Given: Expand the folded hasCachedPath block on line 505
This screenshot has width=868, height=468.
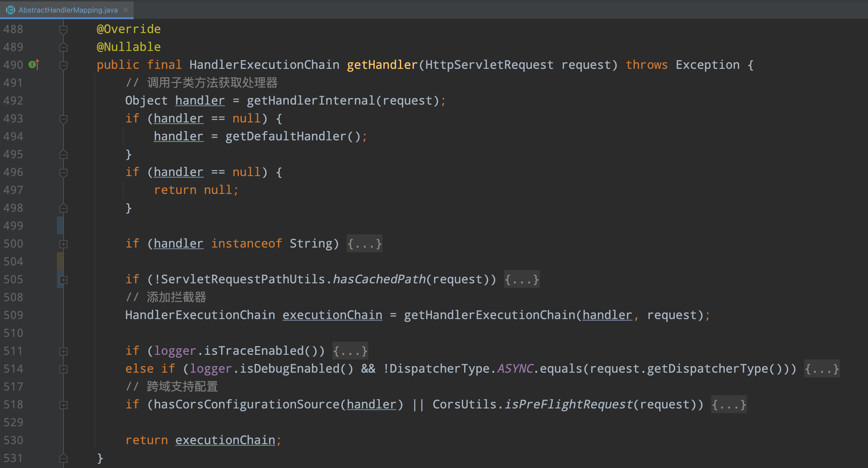Looking at the screenshot, I should point(64,280).
